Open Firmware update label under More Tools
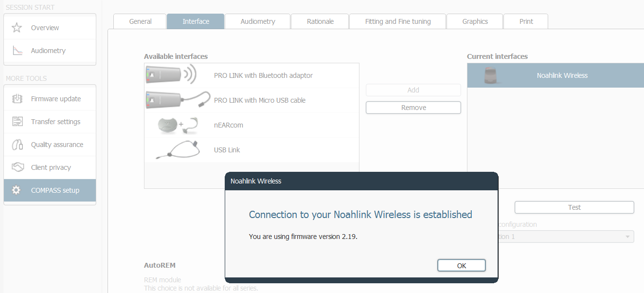This screenshot has height=293, width=644. pyautogui.click(x=56, y=99)
